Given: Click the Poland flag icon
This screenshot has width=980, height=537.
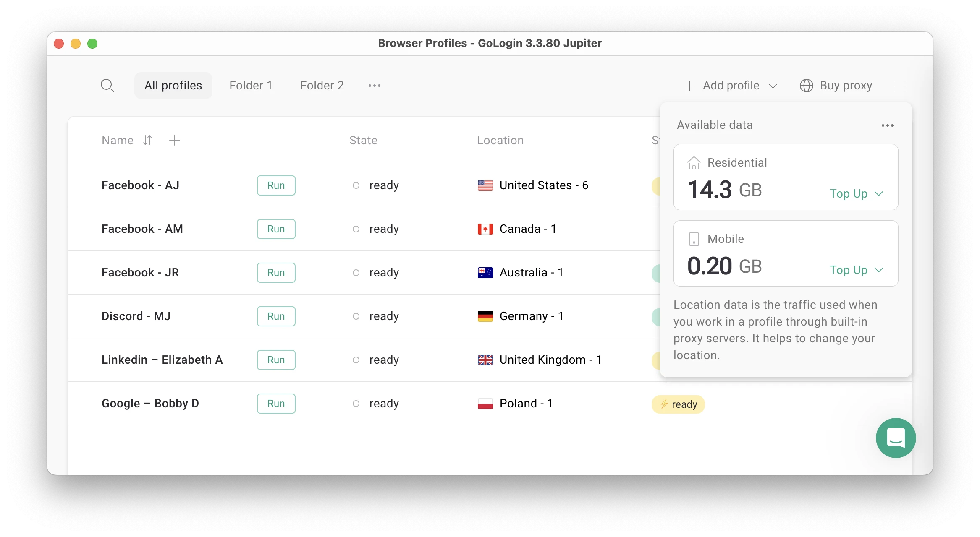Looking at the screenshot, I should (x=485, y=404).
